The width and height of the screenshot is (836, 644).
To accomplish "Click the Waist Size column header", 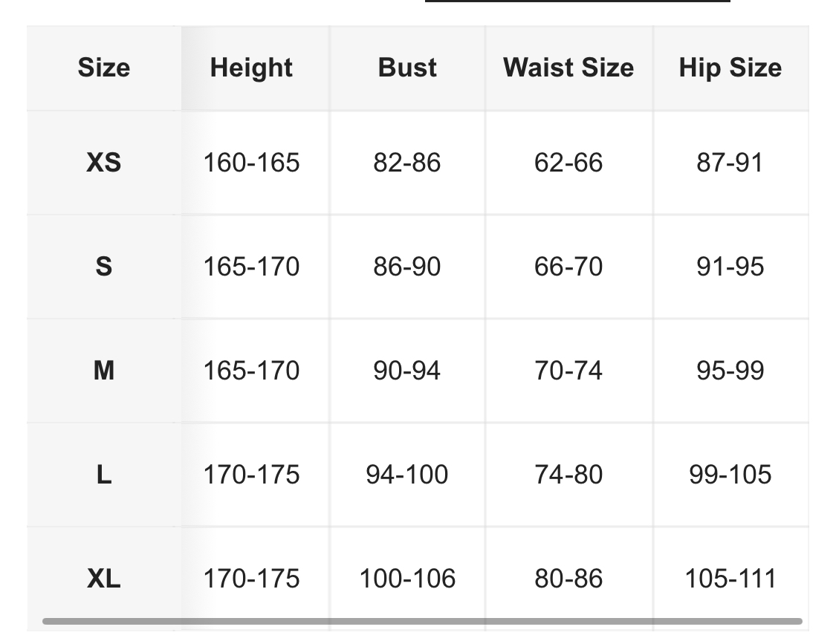I will tap(568, 68).
